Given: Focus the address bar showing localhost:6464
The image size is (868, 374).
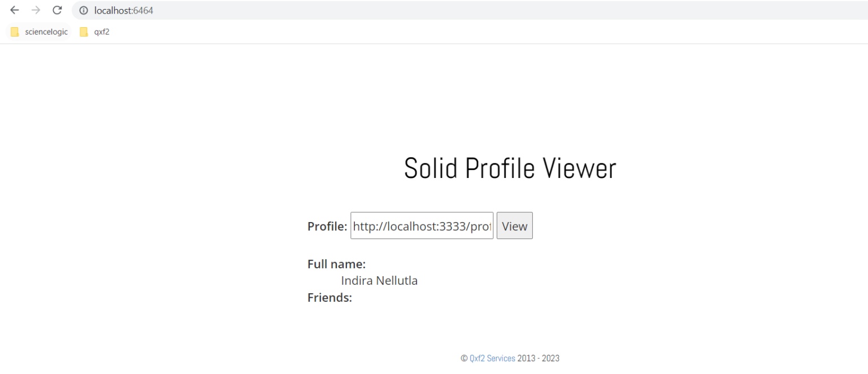Looking at the screenshot, I should tap(469, 10).
